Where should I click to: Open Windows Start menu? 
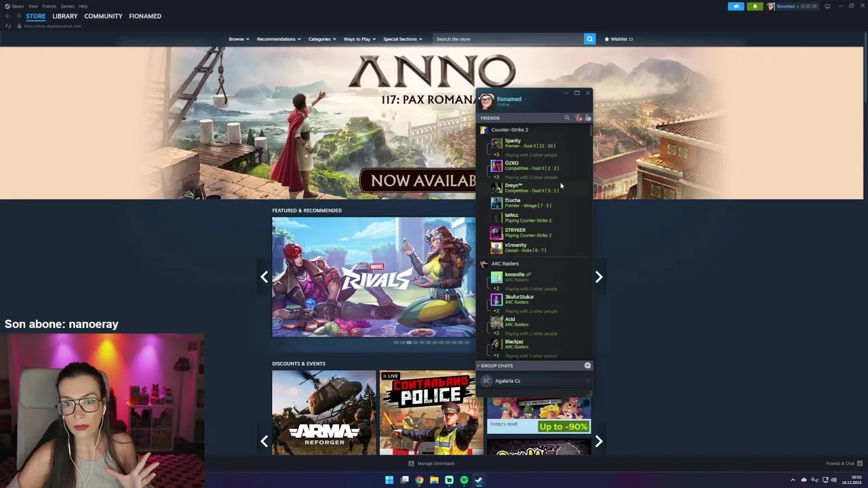pos(389,480)
